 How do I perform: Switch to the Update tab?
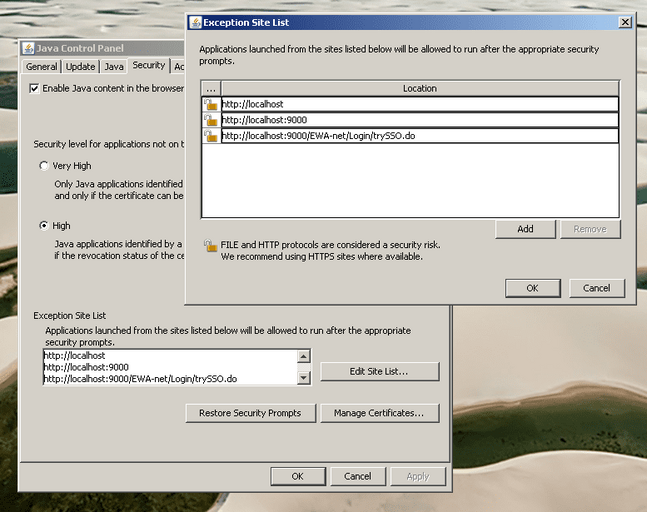click(x=80, y=66)
